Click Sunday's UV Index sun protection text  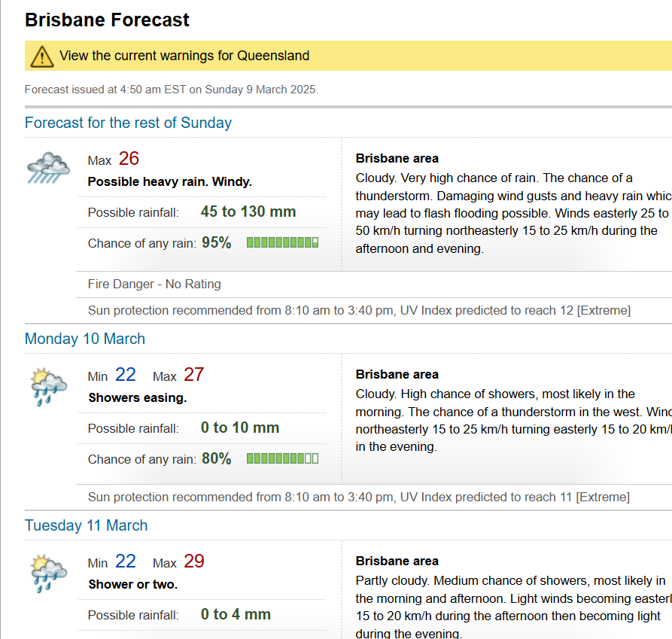click(x=359, y=310)
